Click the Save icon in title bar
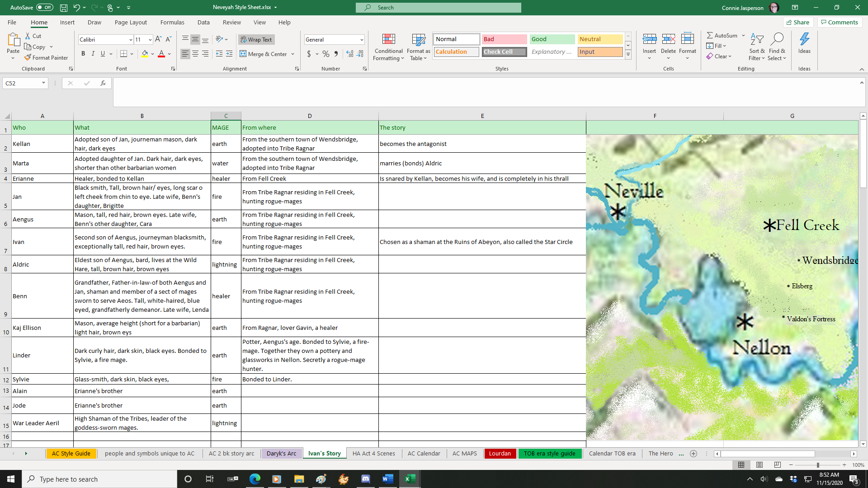Screen dimensions: 868x488 point(64,8)
